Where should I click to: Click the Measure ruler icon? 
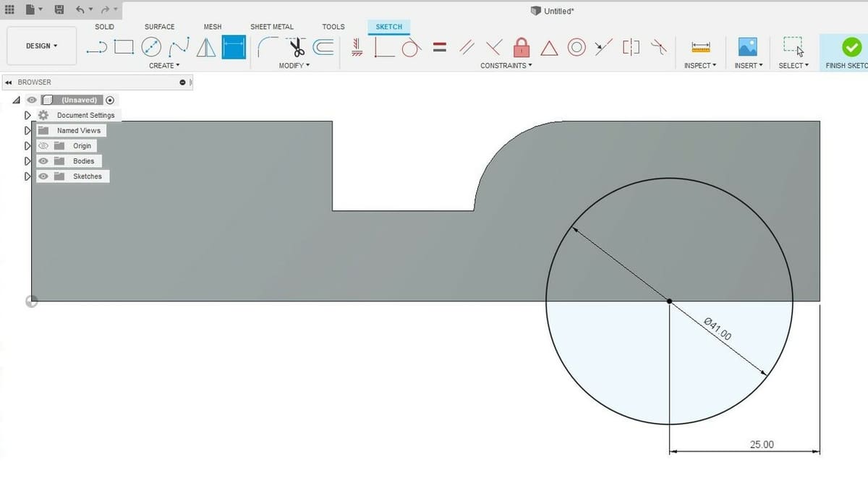(700, 47)
